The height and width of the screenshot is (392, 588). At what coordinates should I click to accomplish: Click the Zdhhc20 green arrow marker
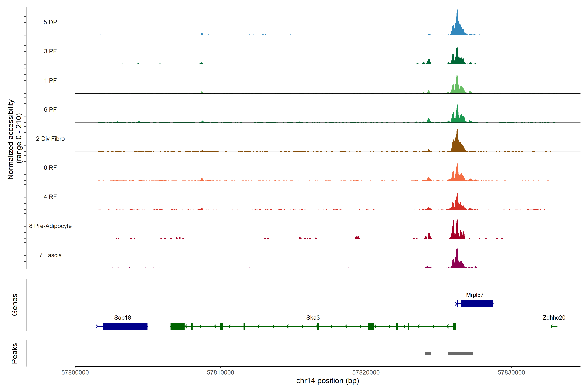[x=554, y=326]
